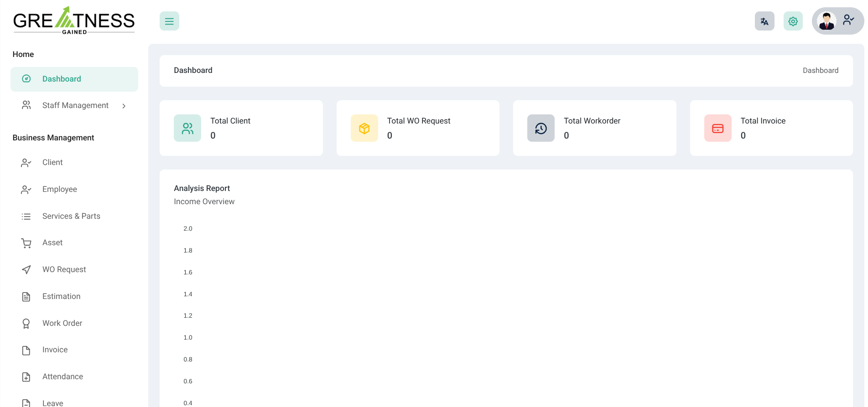
Task: Expand the Staff Management chevron
Action: (x=124, y=106)
